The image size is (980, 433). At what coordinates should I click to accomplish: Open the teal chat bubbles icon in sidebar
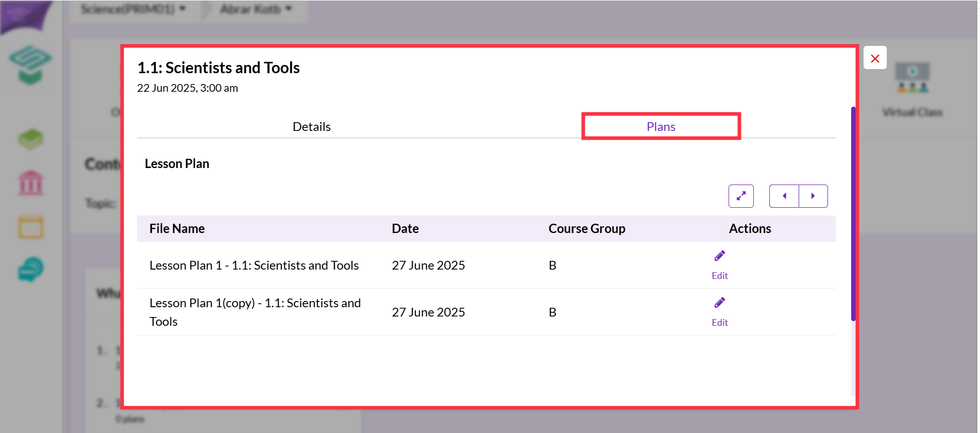(x=31, y=269)
